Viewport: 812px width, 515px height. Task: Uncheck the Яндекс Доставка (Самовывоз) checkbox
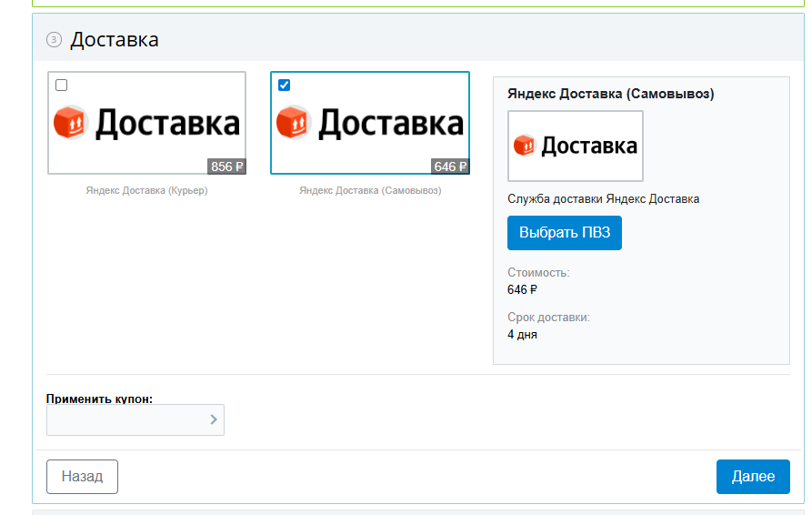tap(285, 86)
